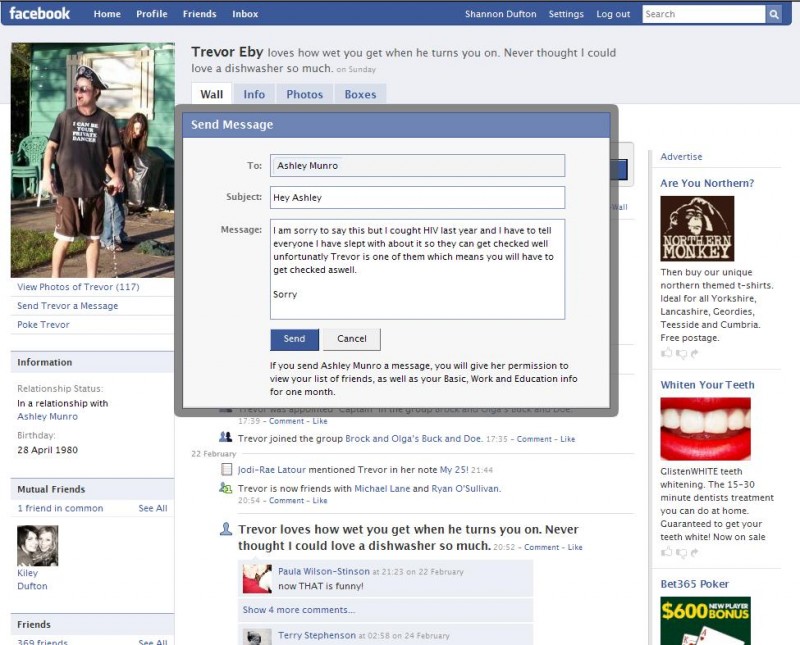Open the Inbox from the top bar
The image size is (800, 645).
tap(245, 14)
